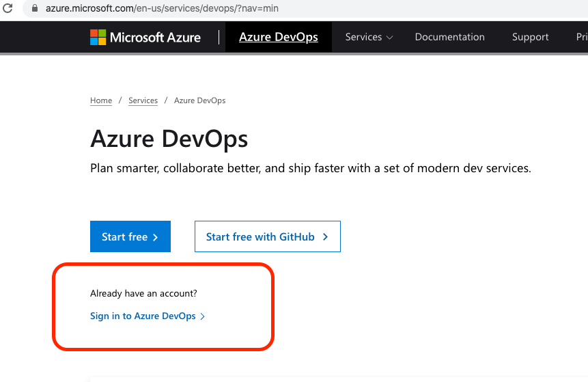This screenshot has width=588, height=382.
Task: Click the browser reload icon
Action: click(8, 8)
